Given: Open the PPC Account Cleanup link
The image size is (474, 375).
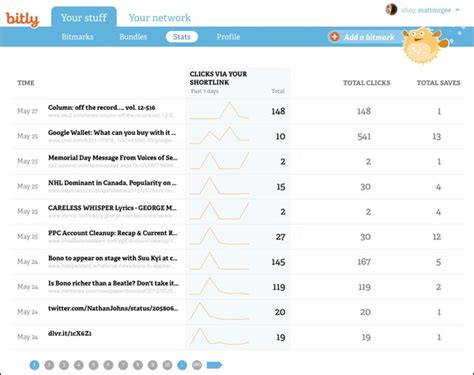Looking at the screenshot, I should (x=113, y=233).
